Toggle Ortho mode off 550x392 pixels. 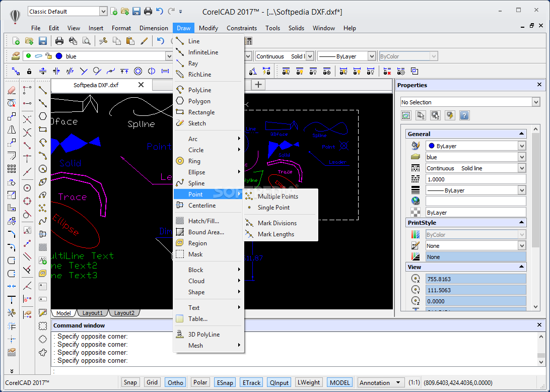175,382
